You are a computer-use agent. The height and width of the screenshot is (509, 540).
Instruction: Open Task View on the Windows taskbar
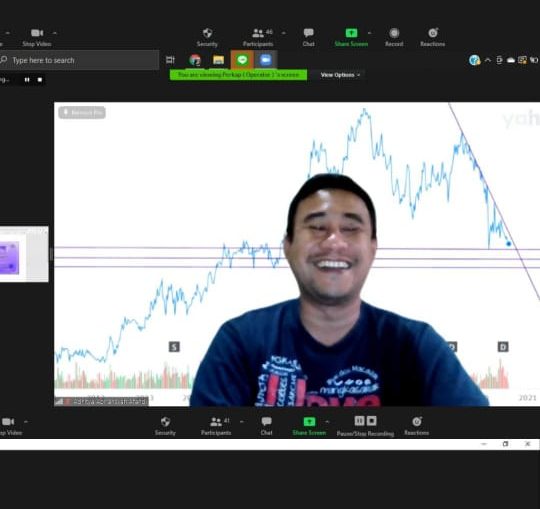click(x=170, y=60)
